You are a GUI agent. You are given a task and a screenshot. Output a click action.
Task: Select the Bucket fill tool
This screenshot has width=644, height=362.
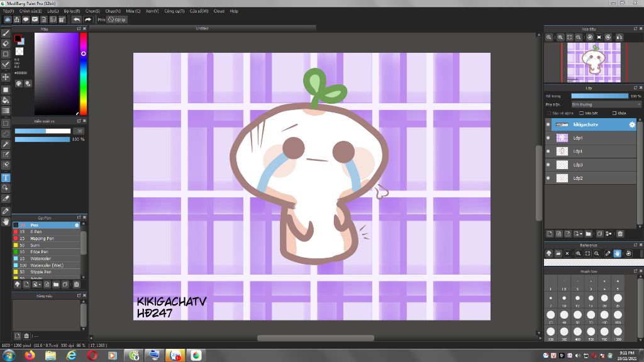coord(6,100)
